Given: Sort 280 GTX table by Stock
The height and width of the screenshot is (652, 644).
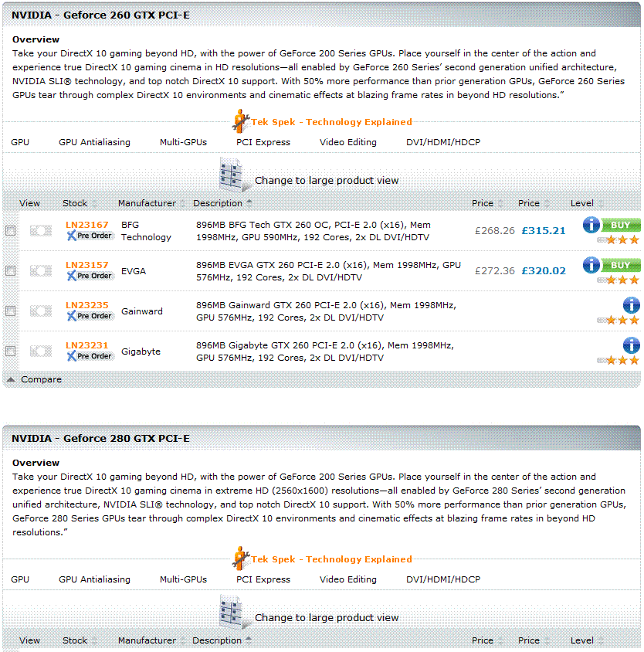Looking at the screenshot, I should coord(80,640).
